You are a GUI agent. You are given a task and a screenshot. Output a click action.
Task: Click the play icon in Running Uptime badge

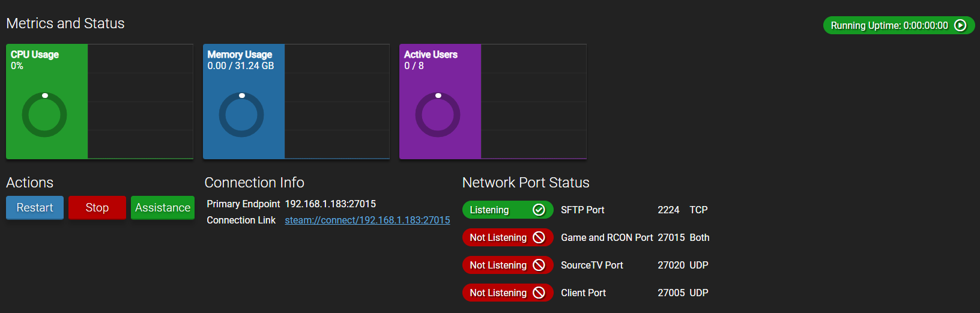click(x=960, y=25)
